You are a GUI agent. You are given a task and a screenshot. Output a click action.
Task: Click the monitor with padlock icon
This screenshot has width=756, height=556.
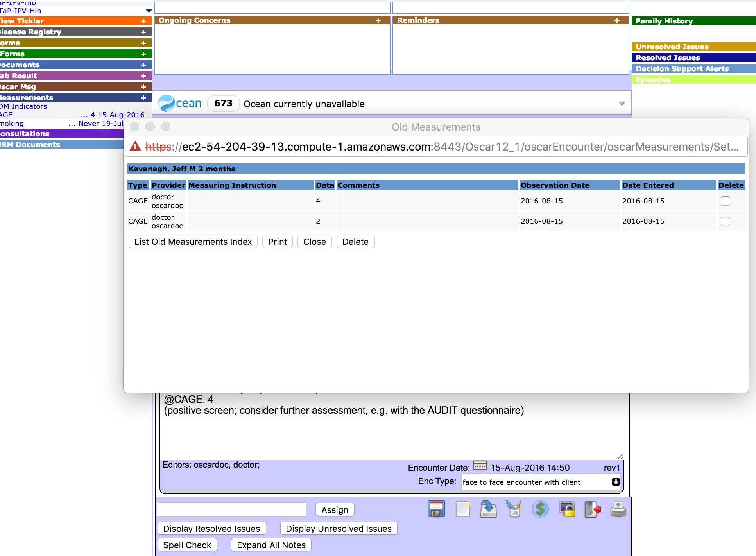567,509
